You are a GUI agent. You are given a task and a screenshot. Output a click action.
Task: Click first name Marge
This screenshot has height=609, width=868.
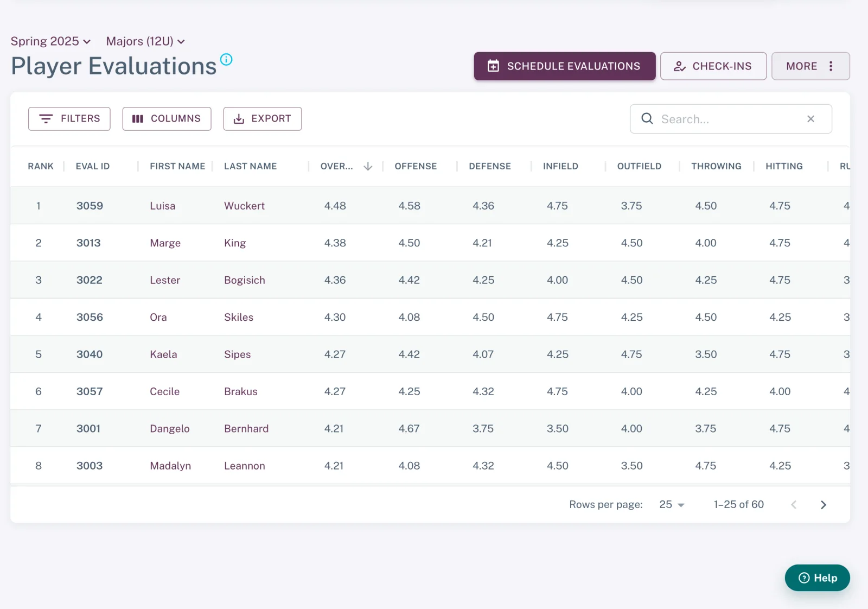click(x=165, y=243)
